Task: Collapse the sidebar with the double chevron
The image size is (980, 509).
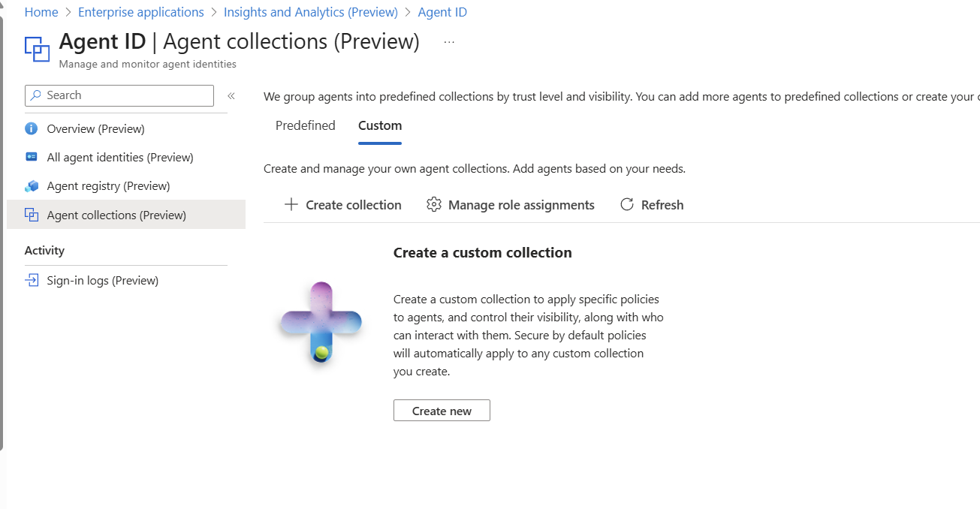Action: (x=231, y=95)
